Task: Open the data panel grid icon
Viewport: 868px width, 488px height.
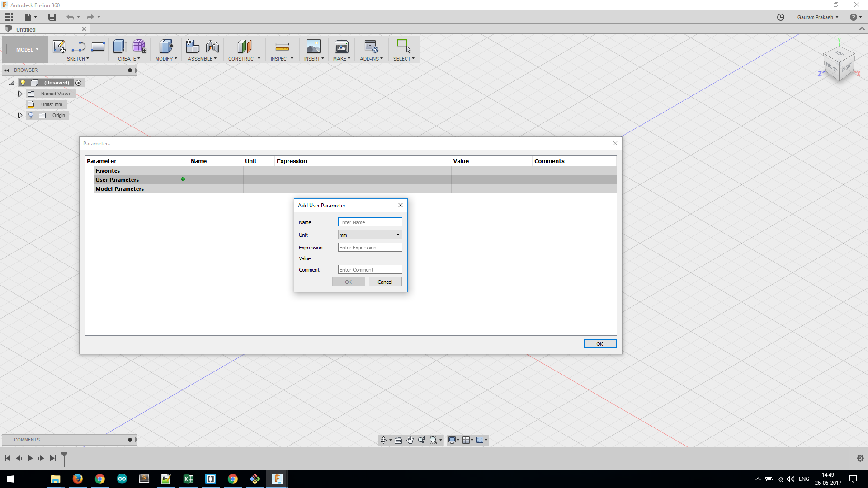Action: [9, 17]
